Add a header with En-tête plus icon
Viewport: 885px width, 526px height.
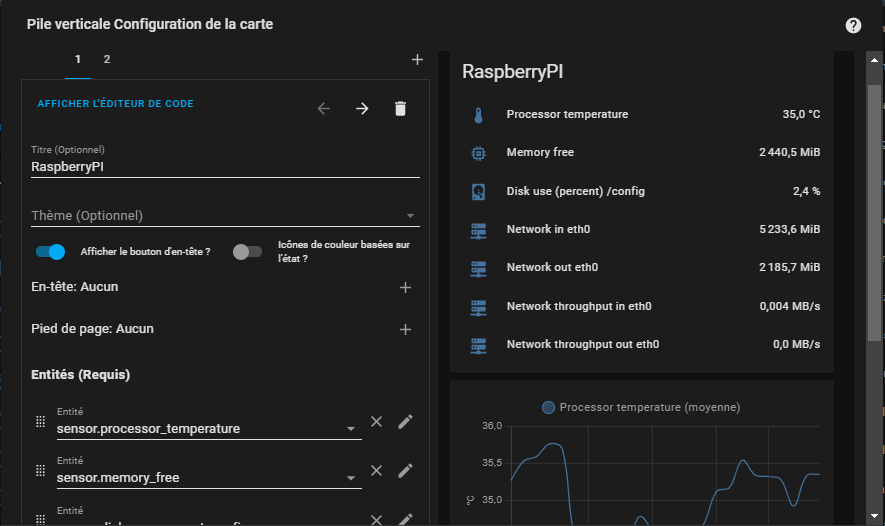[x=405, y=287]
